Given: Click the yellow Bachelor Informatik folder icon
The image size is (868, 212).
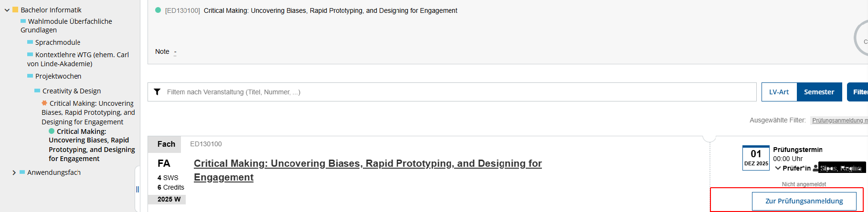Looking at the screenshot, I should 15,10.
